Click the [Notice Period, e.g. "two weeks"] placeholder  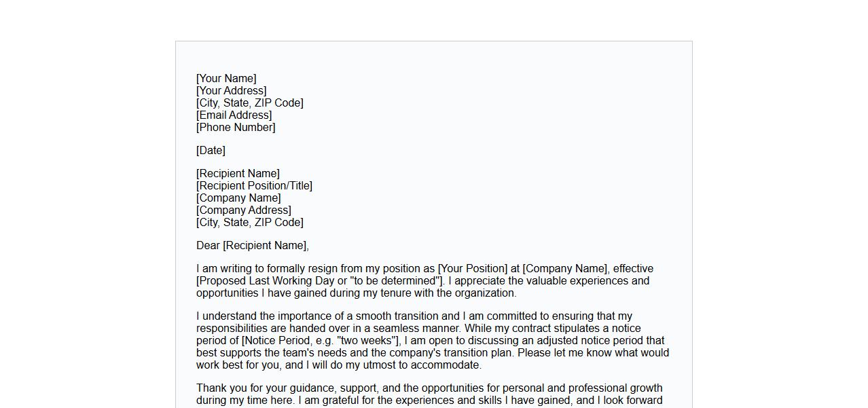[321, 341]
